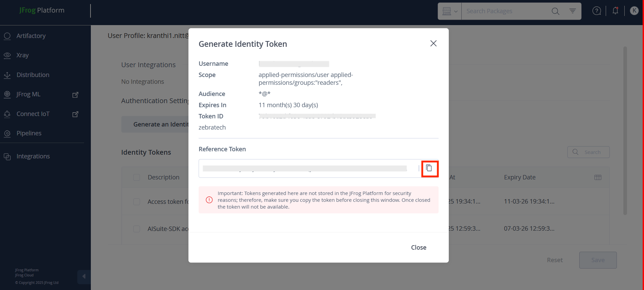Copy the reference token to clipboard
Viewport: 644px width, 290px height.
click(429, 168)
